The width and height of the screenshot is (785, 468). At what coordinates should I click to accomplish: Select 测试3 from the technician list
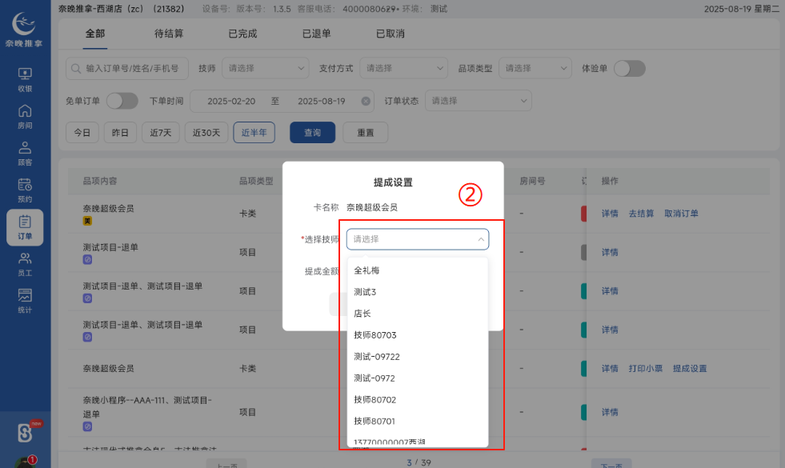[x=418, y=292]
